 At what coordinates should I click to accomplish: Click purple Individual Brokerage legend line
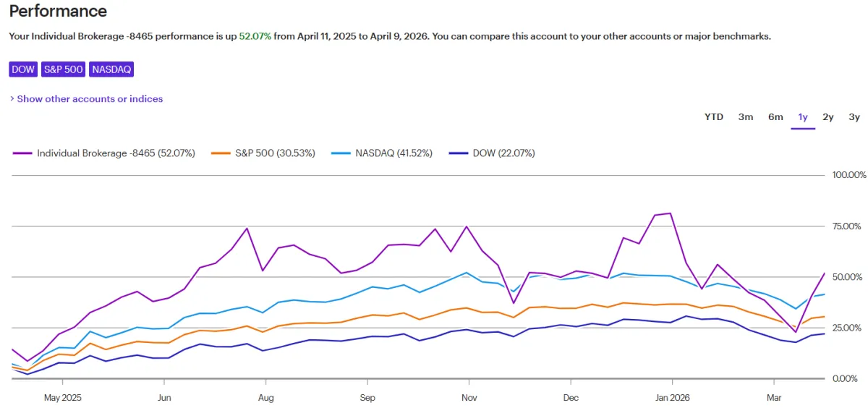point(22,153)
